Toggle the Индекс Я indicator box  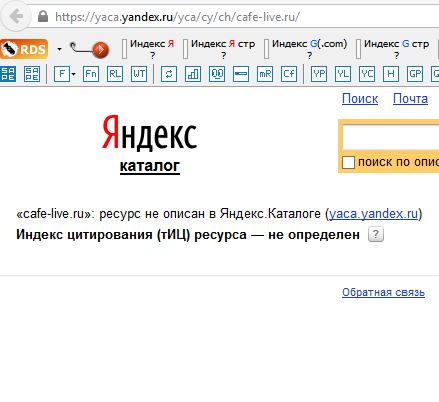(124, 49)
